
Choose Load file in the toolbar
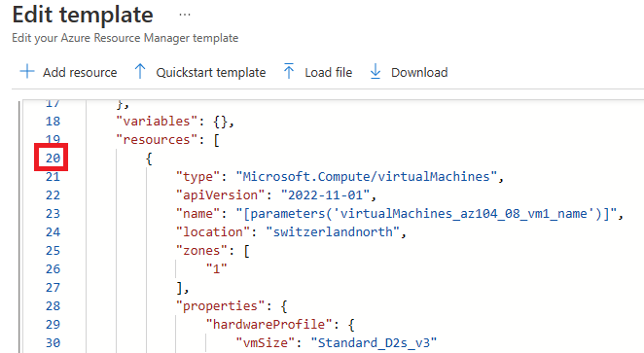(329, 72)
